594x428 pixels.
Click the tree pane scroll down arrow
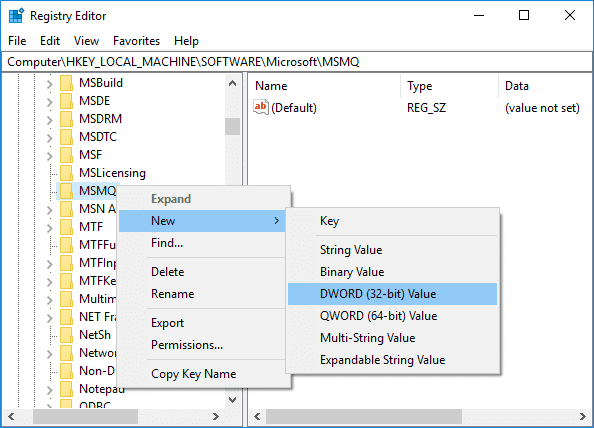click(233, 400)
